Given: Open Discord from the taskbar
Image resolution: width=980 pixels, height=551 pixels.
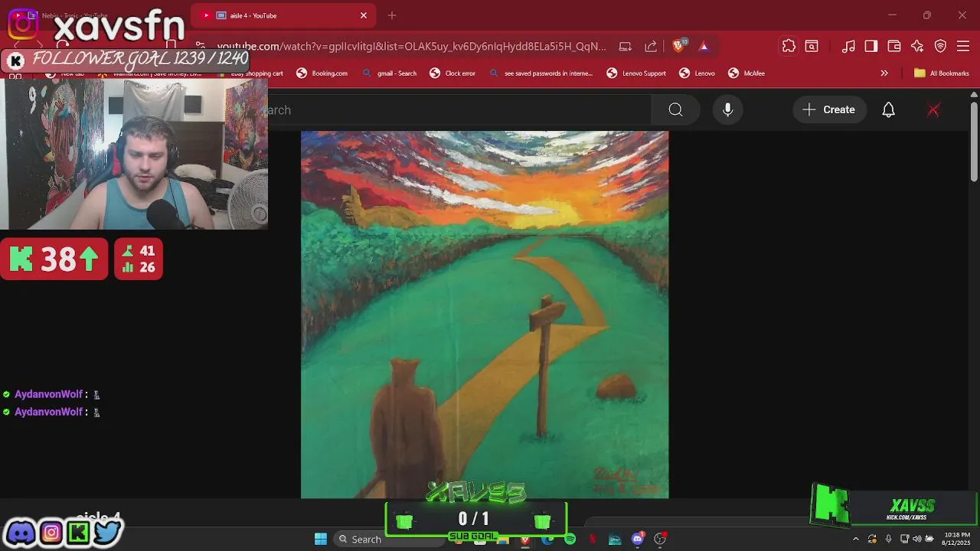Looking at the screenshot, I should point(637,539).
